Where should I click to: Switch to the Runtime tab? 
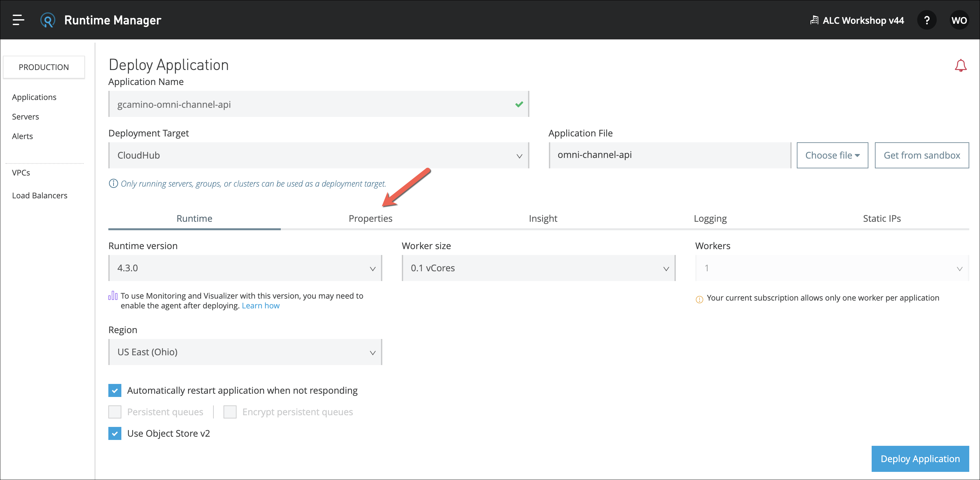pos(194,219)
